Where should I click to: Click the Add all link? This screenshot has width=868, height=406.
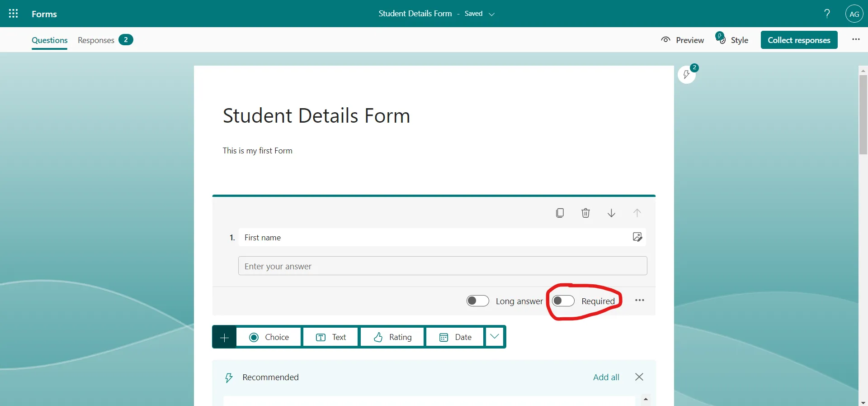[606, 377]
